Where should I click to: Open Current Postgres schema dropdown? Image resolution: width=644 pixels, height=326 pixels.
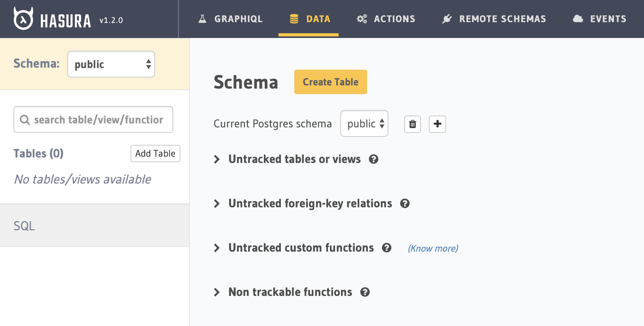[364, 123]
